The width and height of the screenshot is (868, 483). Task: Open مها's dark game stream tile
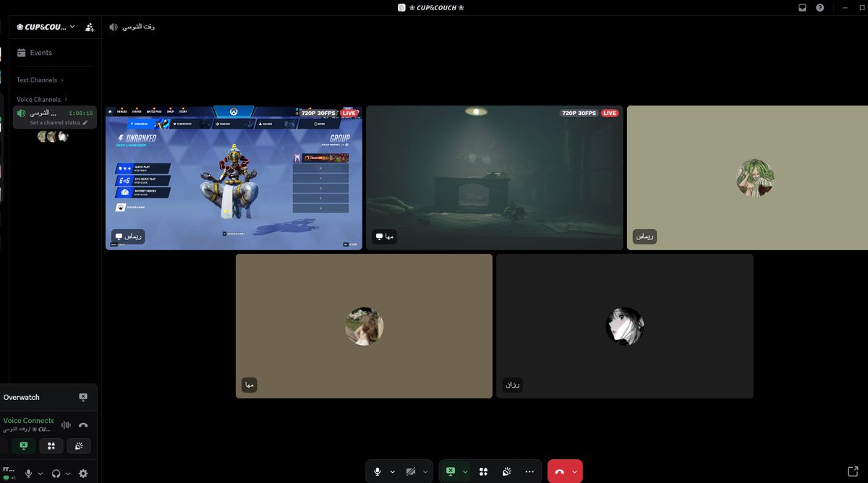pyautogui.click(x=494, y=178)
